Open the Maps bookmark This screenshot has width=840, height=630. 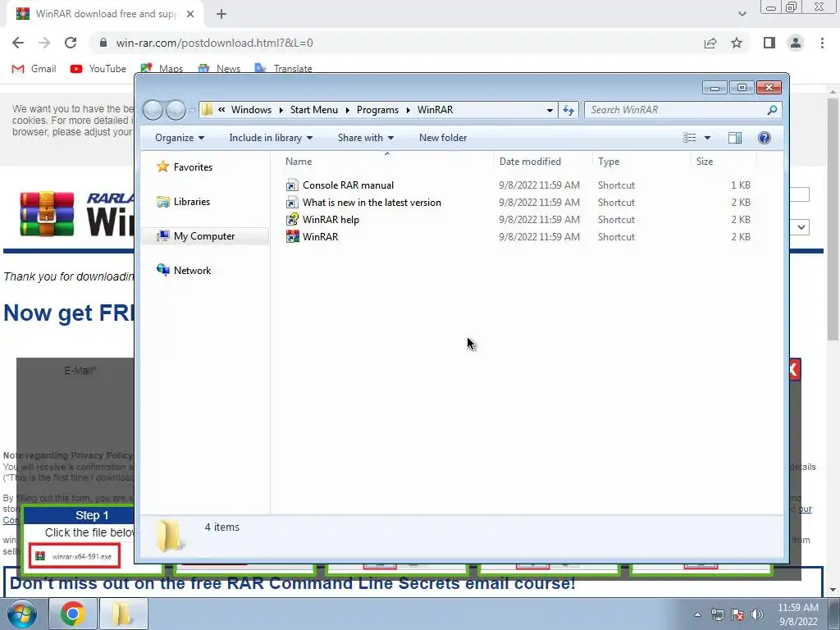162,69
